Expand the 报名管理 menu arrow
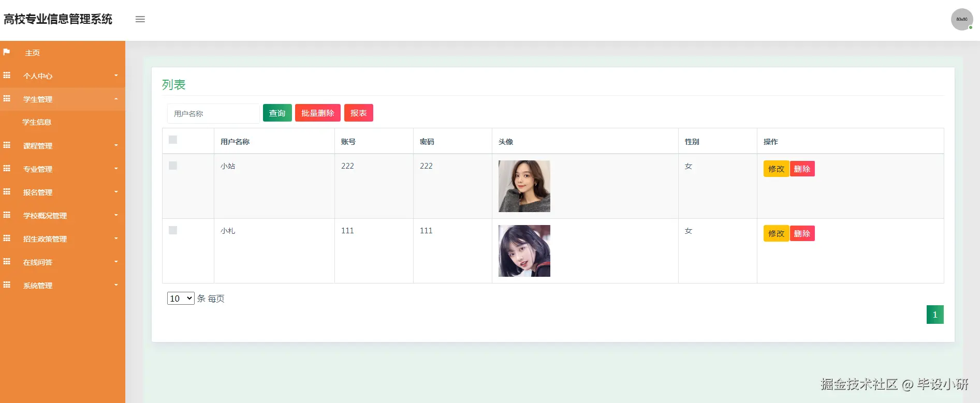Image resolution: width=980 pixels, height=403 pixels. tap(116, 192)
